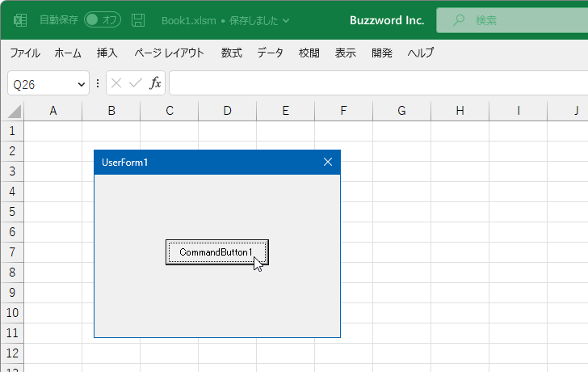588x372 pixels.
Task: Select row 2 header
Action: pos(12,151)
